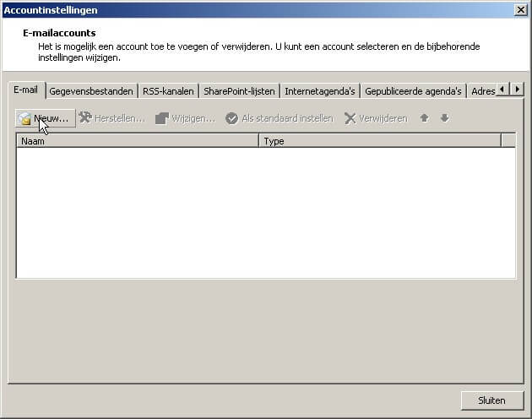
Task: Click the Herstellen repair tools icon
Action: [x=85, y=117]
